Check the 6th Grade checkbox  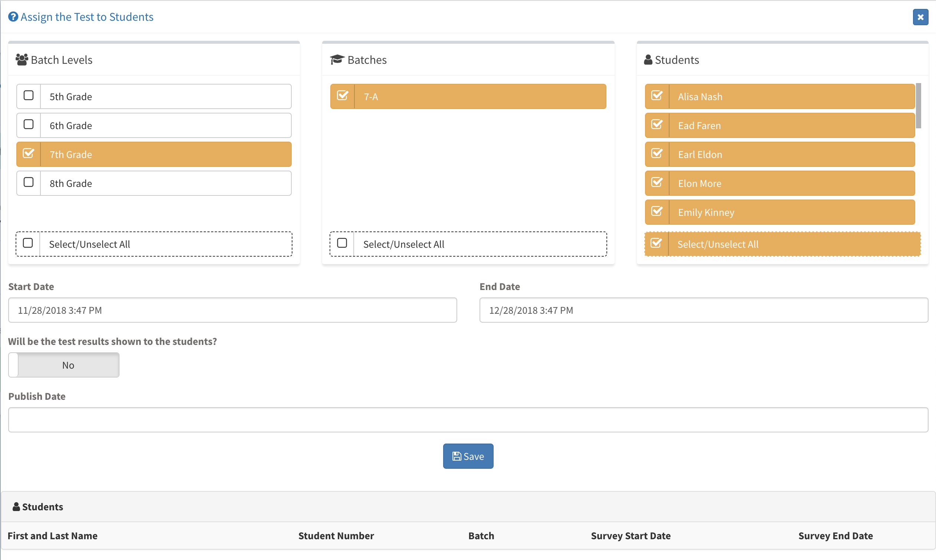coord(29,125)
